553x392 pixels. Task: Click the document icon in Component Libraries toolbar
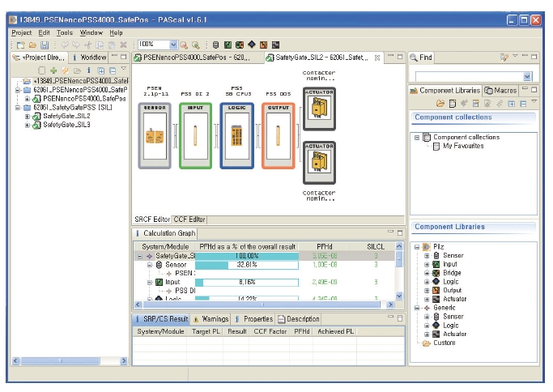coord(453,104)
